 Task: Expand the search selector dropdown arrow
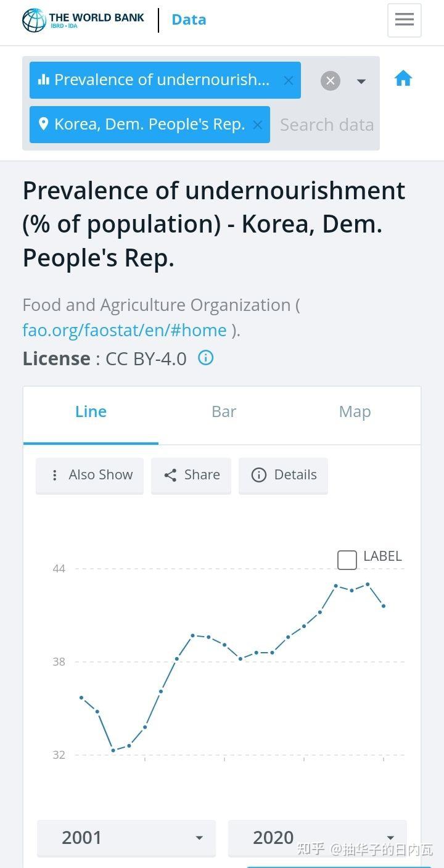[361, 81]
